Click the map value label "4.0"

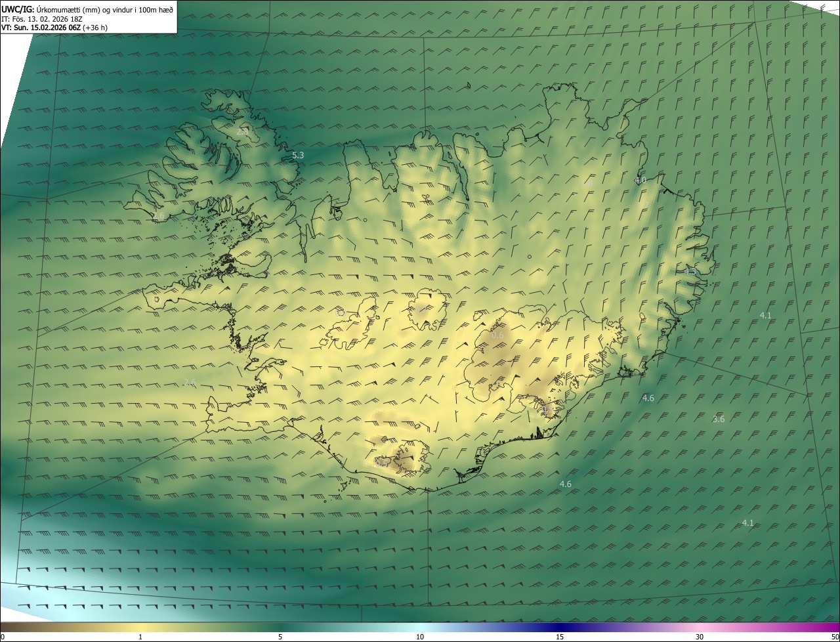pos(640,180)
